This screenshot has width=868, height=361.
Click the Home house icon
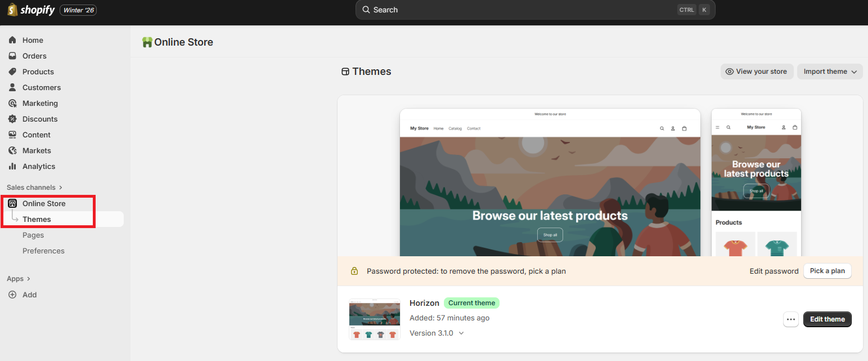pos(12,40)
